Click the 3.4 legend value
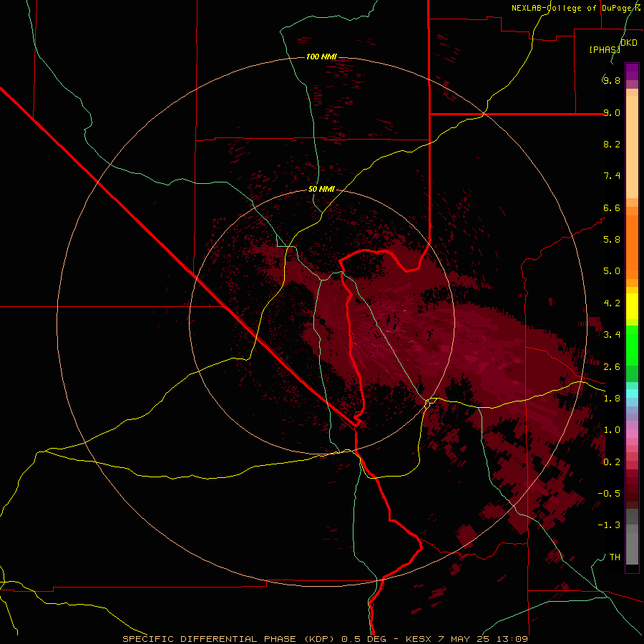The width and height of the screenshot is (644, 644). (x=612, y=335)
